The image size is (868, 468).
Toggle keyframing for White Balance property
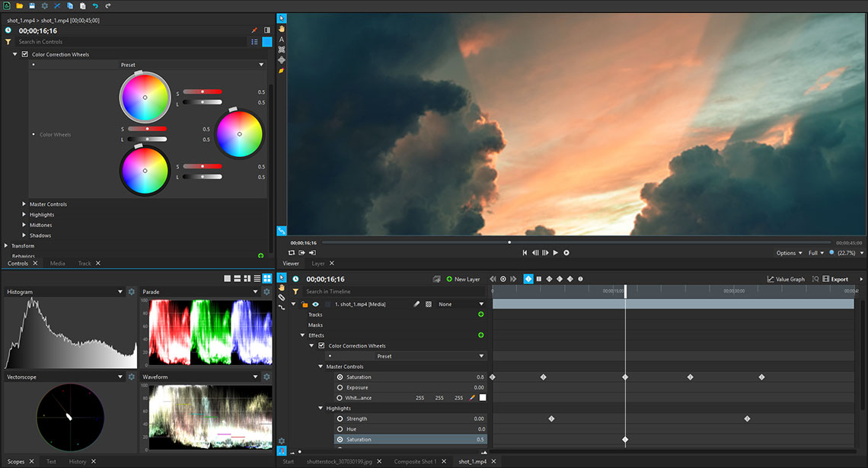point(340,398)
